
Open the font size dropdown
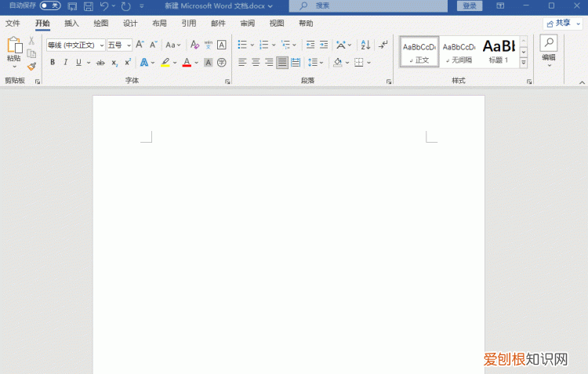coord(129,45)
